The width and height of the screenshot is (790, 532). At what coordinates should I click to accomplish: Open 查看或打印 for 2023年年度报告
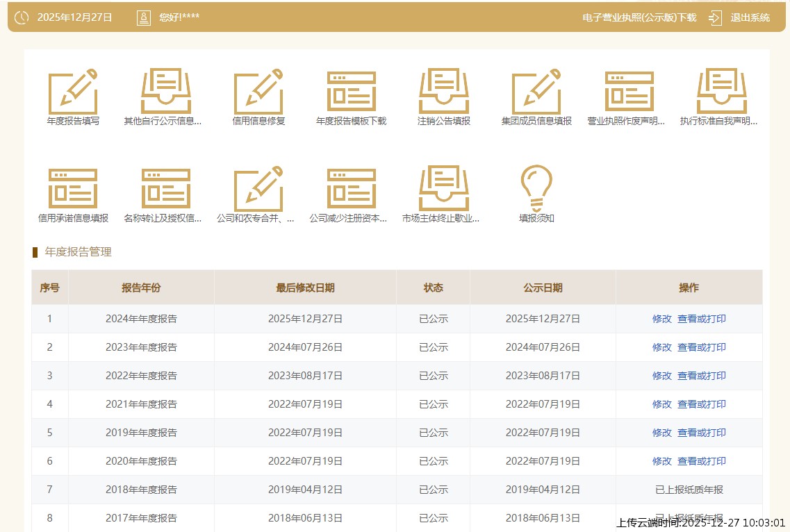click(x=702, y=347)
